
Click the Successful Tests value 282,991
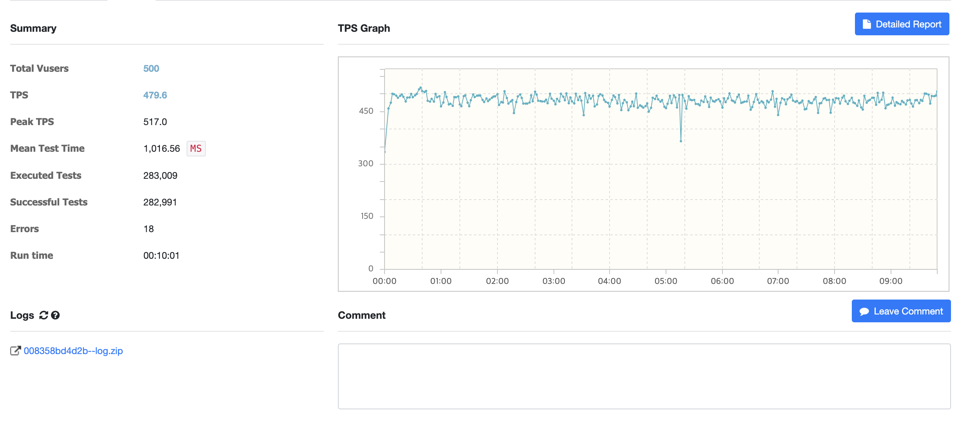[160, 202]
